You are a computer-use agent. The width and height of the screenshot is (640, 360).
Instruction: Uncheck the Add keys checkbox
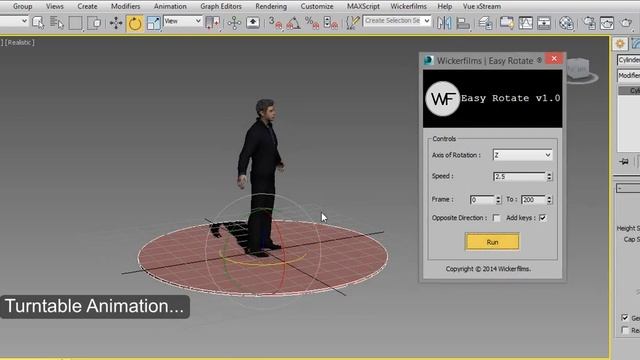[543, 218]
